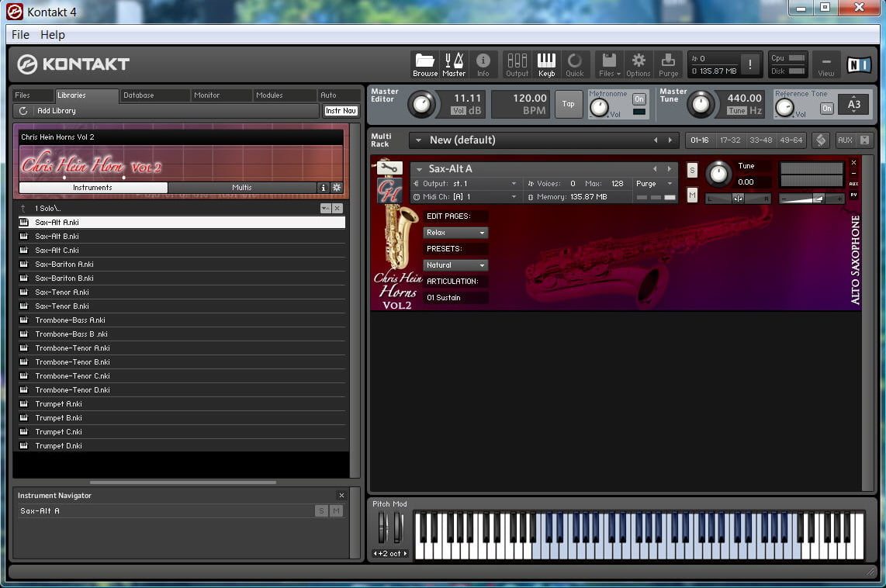
Task: Mute Sax-Alt A in Instrument Navigator
Action: click(337, 510)
